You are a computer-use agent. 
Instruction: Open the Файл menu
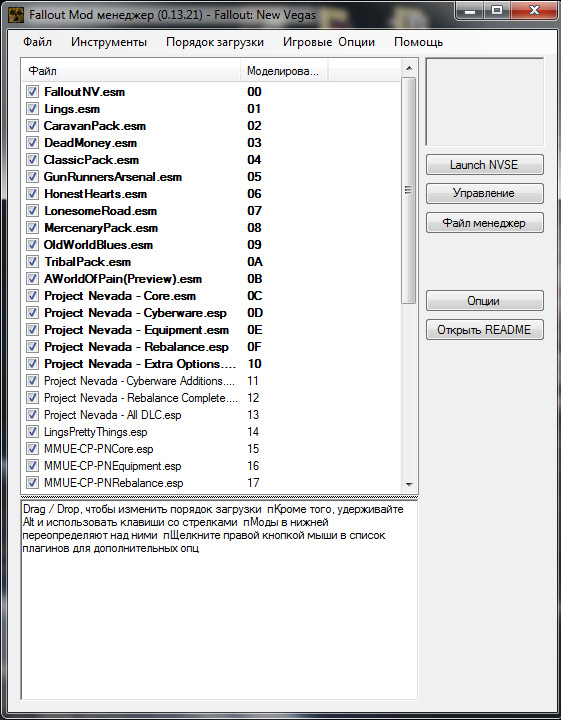[37, 42]
